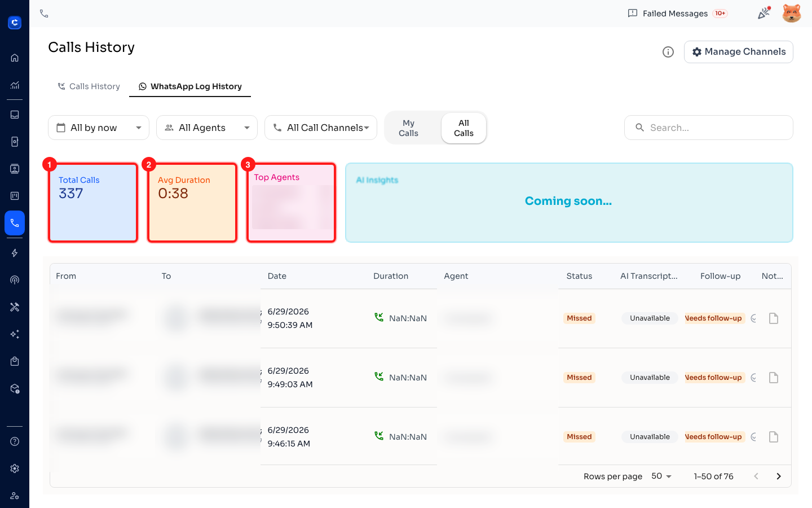Click the AI Insights Coming soon panel
The height and width of the screenshot is (508, 812).
pyautogui.click(x=569, y=203)
